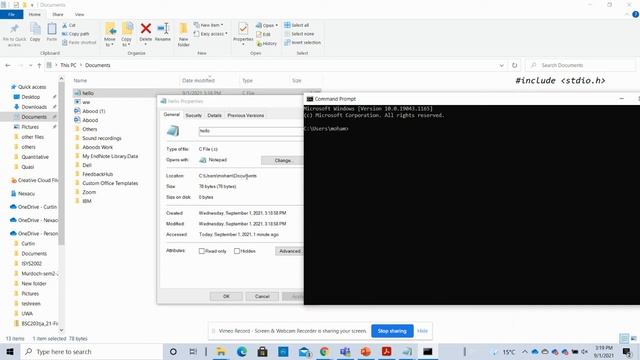Open the New item dropdown
This screenshot has height=360, width=640.
point(209,25)
